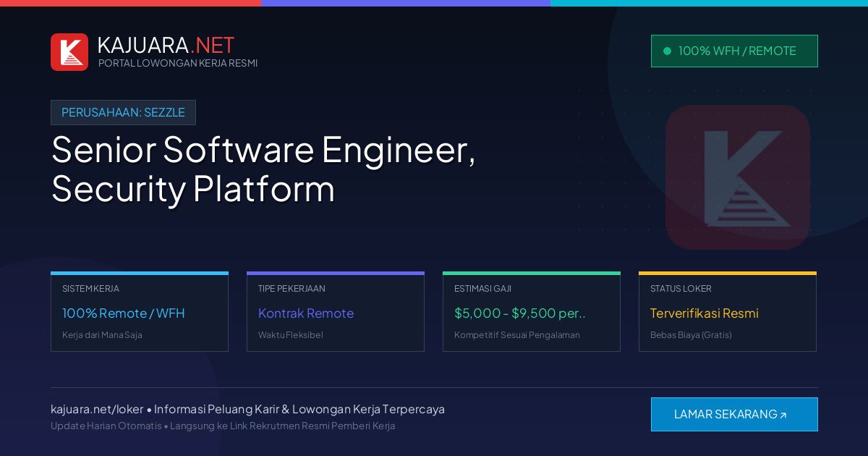Open the Estimasi Gaji card
The width and height of the screenshot is (868, 456).
[x=532, y=311]
